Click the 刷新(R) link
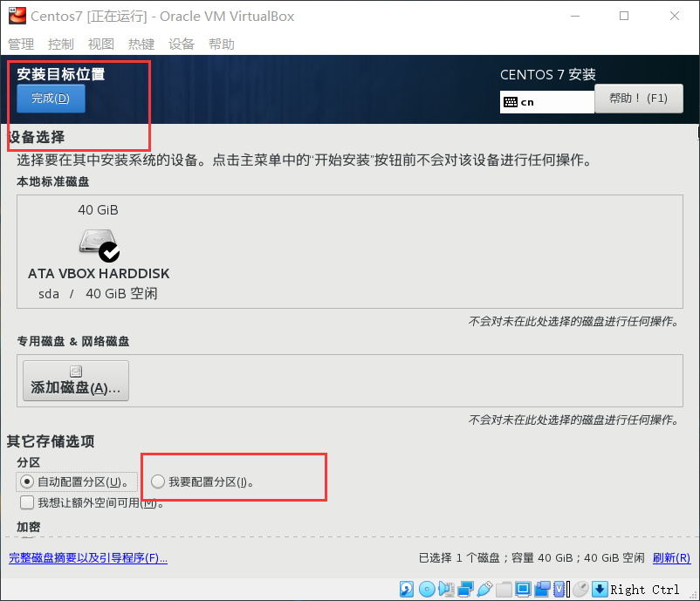The height and width of the screenshot is (601, 700). tap(671, 557)
